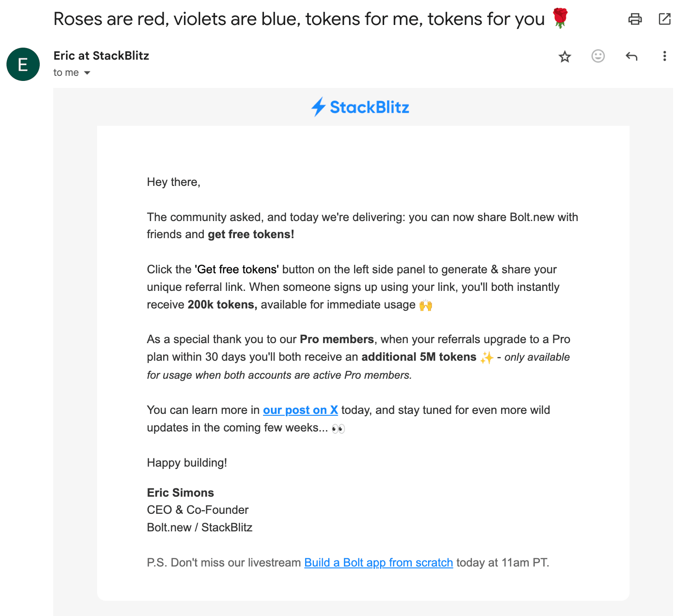Open the email in a new window
The image size is (686, 616).
[665, 19]
